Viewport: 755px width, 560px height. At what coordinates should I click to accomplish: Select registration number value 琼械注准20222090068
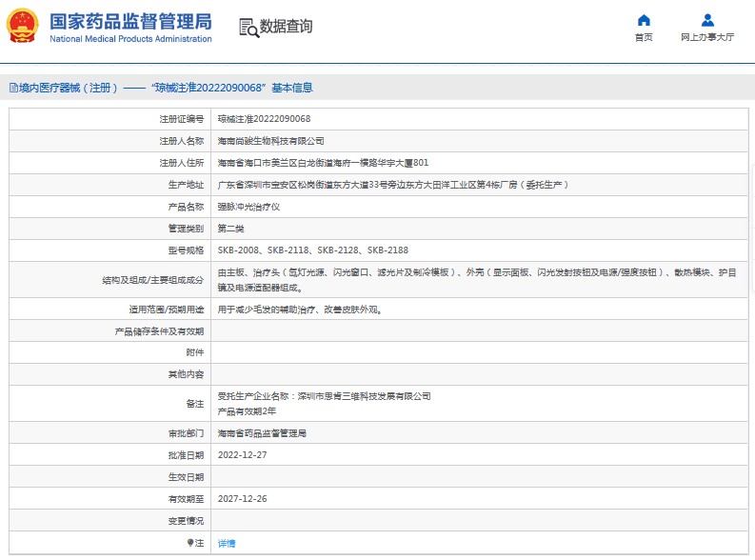click(264, 119)
